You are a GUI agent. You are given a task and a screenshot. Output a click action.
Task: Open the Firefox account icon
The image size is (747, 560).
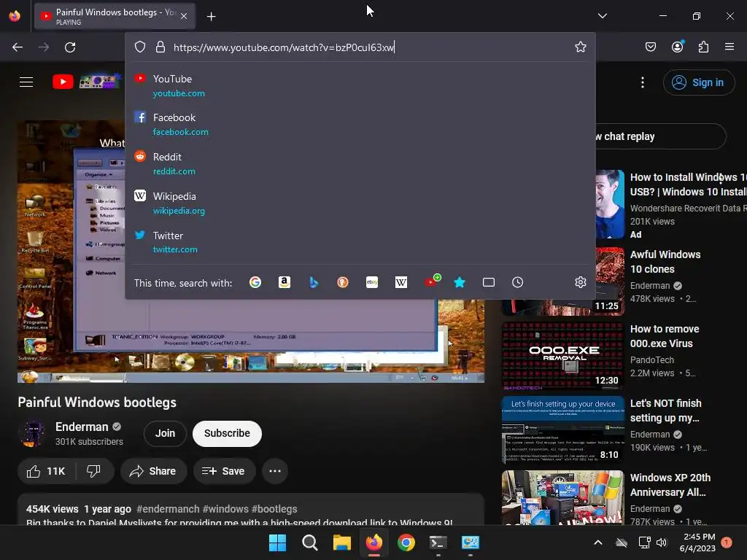[677, 47]
